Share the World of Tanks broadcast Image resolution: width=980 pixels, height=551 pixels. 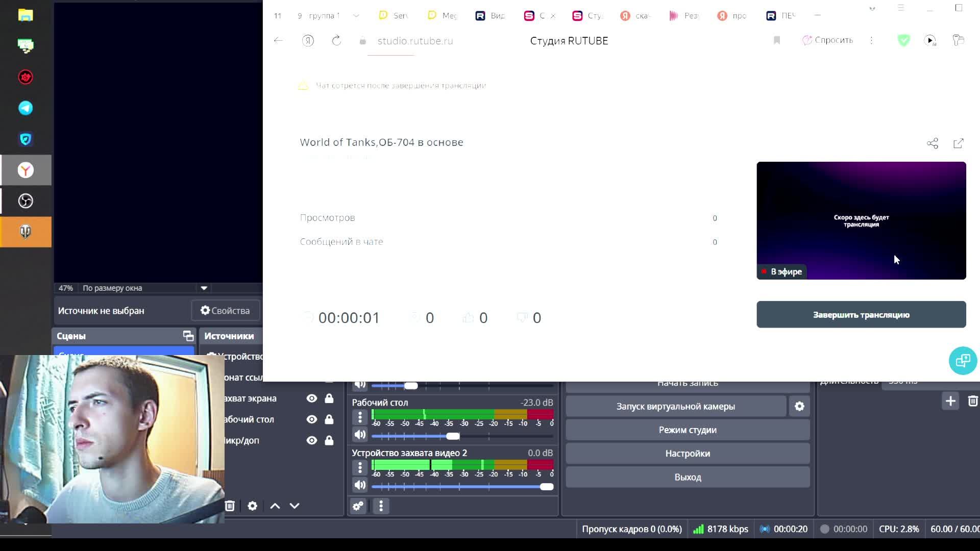(933, 143)
